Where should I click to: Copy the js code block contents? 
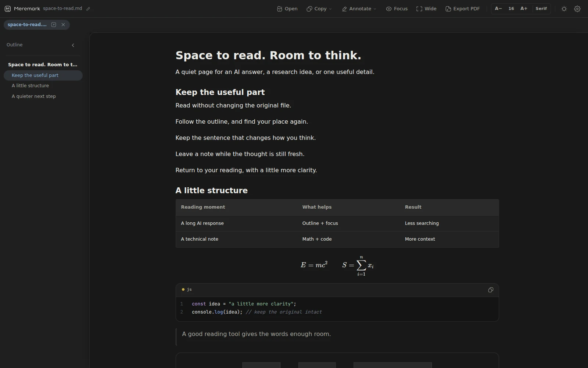tap(491, 290)
